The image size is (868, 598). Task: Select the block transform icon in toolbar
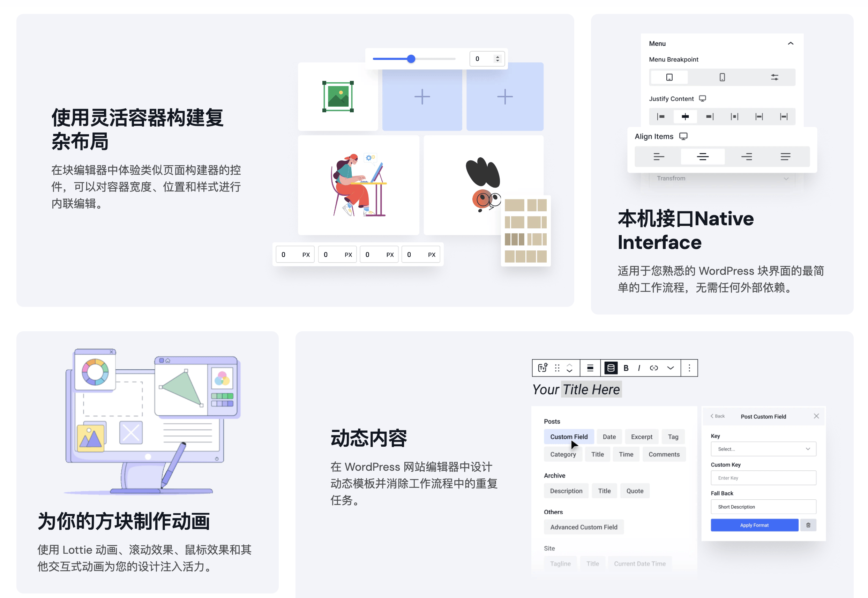pos(542,368)
